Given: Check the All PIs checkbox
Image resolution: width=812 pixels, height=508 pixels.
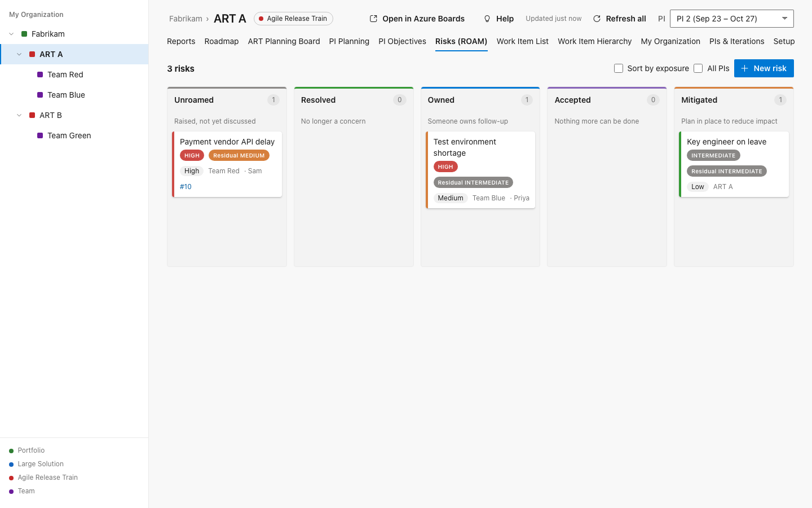Looking at the screenshot, I should (x=698, y=68).
